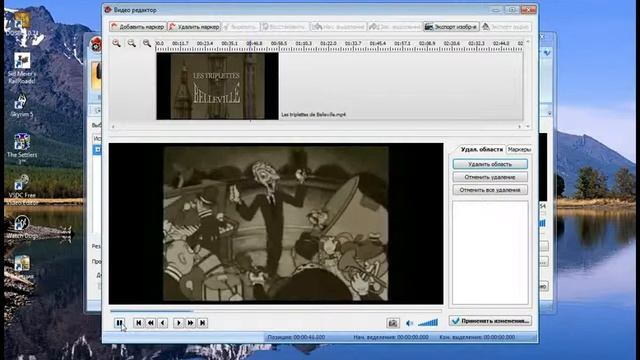This screenshot has height=360, width=640.
Task: Rewind with the double-arrow back button
Action: [151, 323]
